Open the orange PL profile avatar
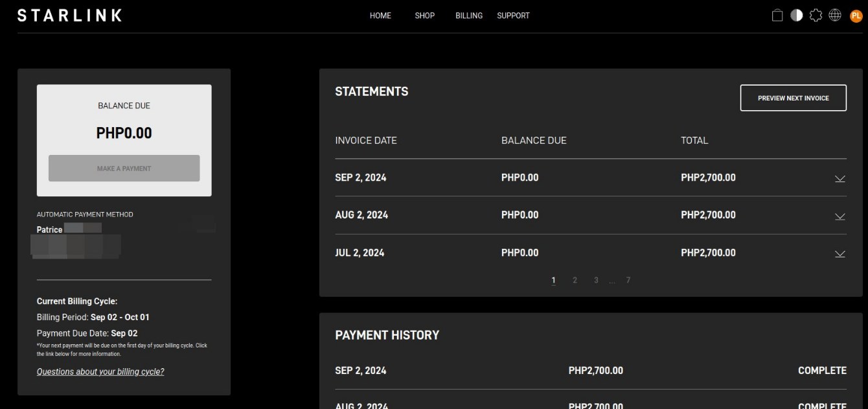Viewport: 868px width, 409px height. click(856, 16)
